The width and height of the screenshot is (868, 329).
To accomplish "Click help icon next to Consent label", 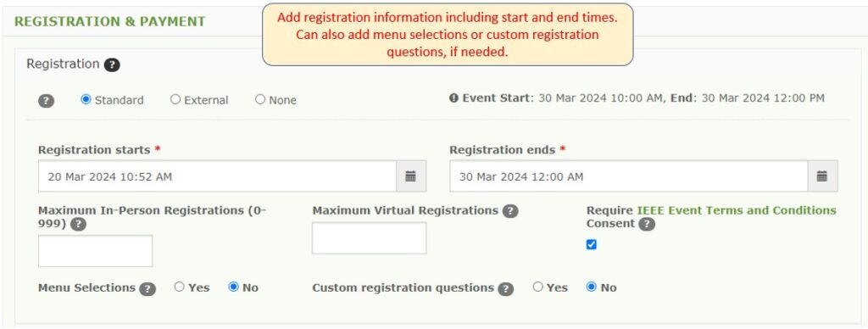I will click(647, 225).
